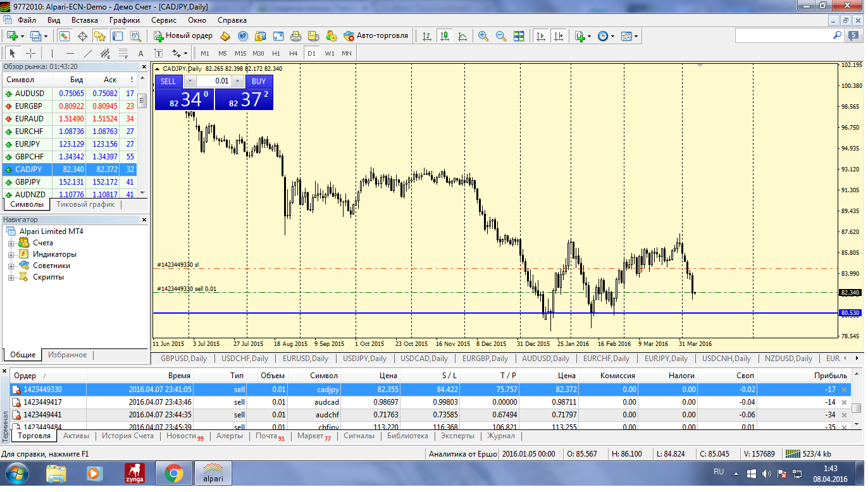Select the trendline drawing tool

pyautogui.click(x=88, y=54)
